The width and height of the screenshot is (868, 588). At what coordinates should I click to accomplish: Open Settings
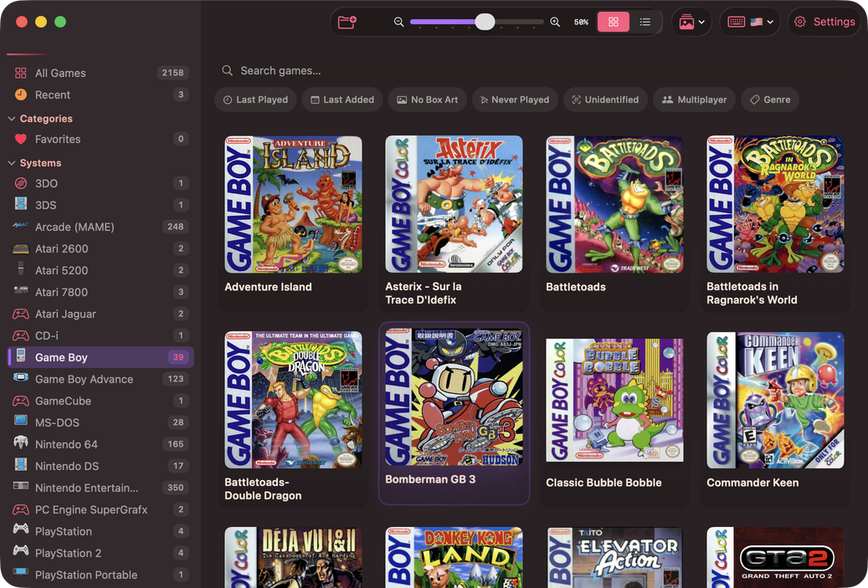click(824, 22)
